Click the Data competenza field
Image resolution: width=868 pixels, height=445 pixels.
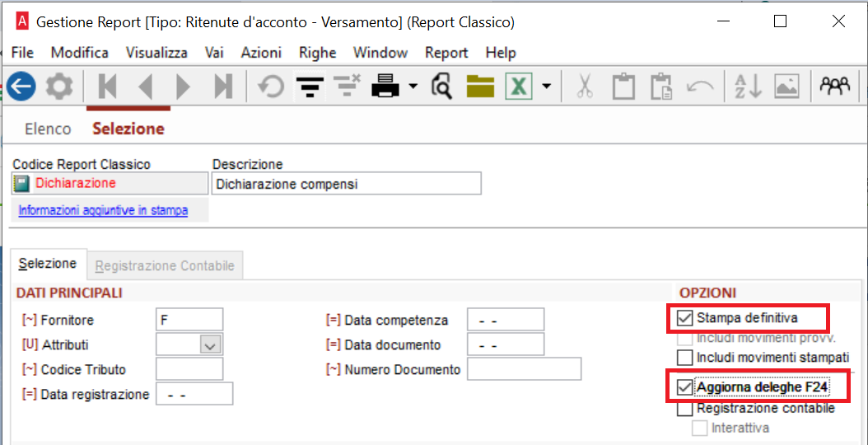(x=506, y=320)
